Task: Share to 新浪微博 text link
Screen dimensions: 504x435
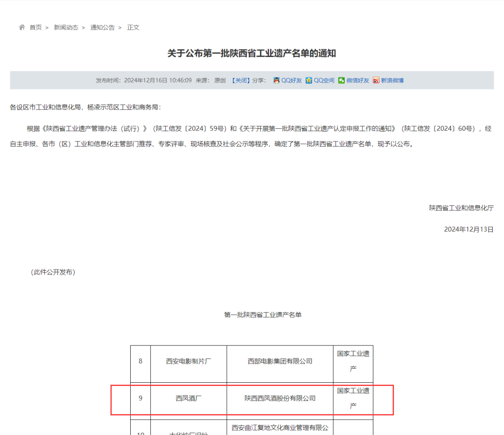Action: [x=392, y=80]
